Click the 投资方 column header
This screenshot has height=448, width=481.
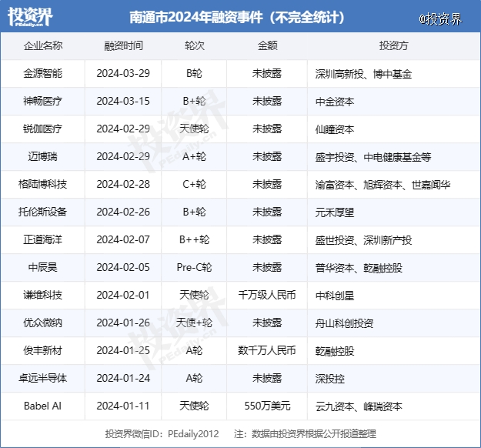click(x=393, y=45)
